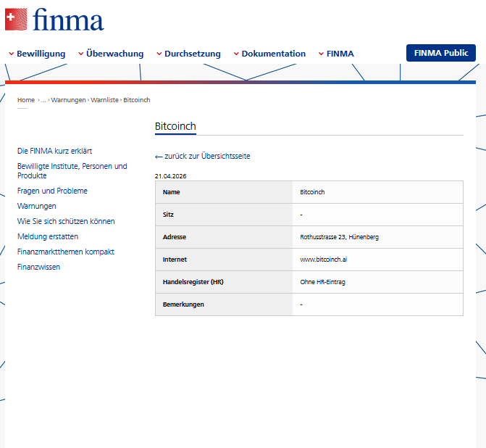This screenshot has width=486, height=448.
Task: Click Bitcoinch breadcrumb entry
Action: click(137, 100)
